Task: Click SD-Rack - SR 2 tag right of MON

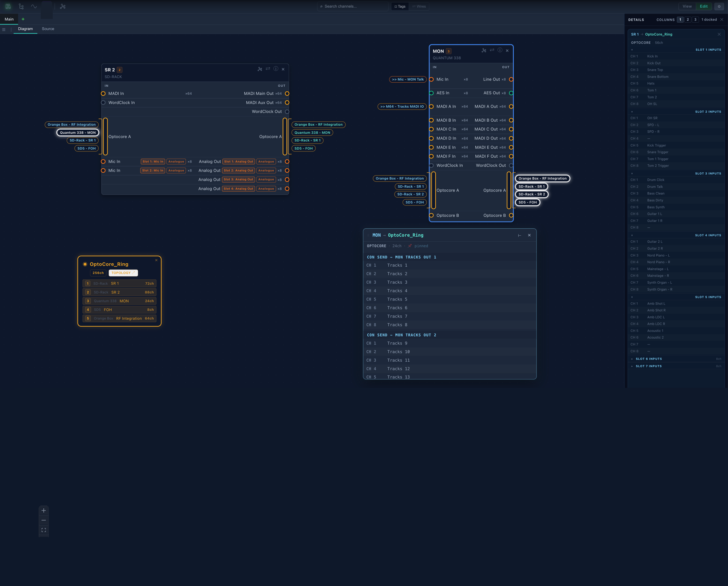Action: click(532, 194)
